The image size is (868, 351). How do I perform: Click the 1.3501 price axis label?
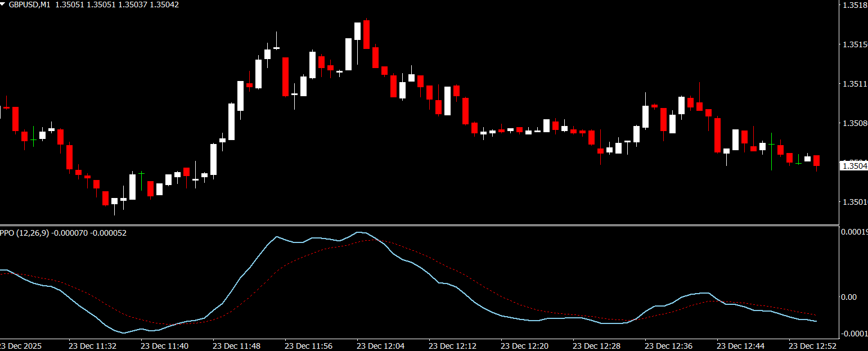853,201
